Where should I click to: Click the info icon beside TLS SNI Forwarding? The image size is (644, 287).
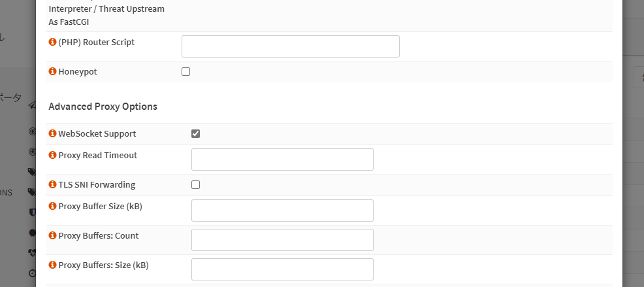coord(52,184)
